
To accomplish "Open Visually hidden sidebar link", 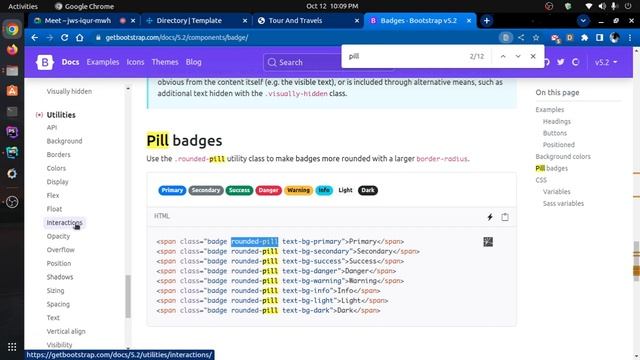I will coord(69,91).
